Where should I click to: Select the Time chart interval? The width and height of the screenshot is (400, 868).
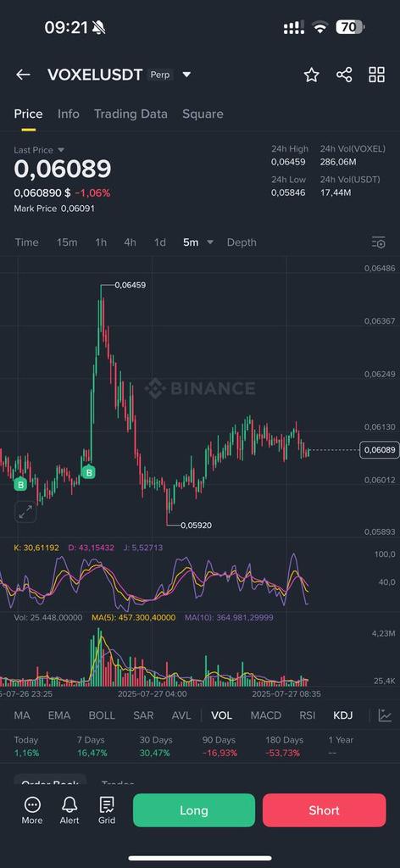click(26, 242)
